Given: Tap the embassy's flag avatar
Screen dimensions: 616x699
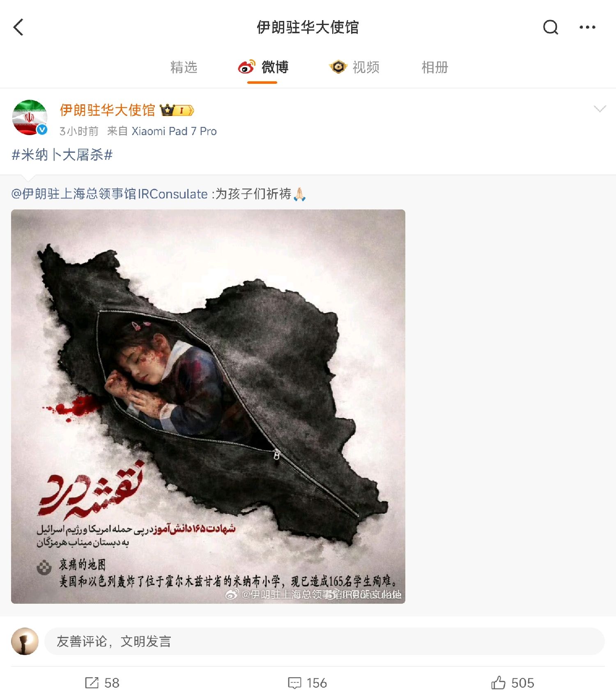Looking at the screenshot, I should tap(30, 117).
